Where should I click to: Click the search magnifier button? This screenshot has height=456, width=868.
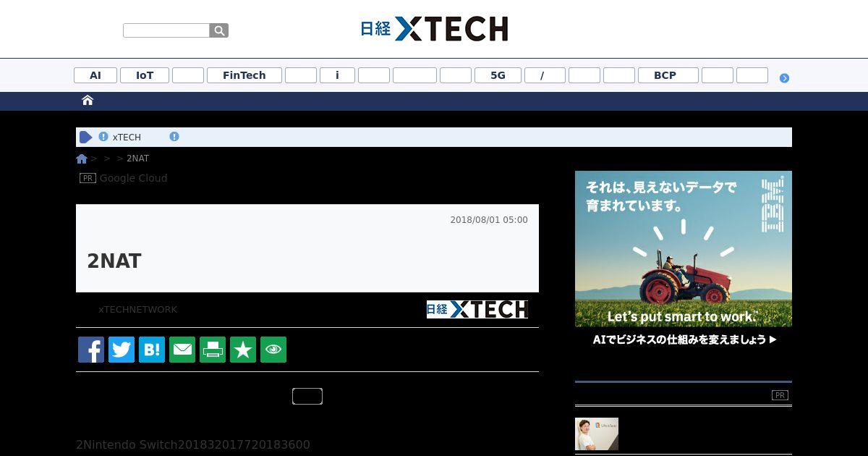pyautogui.click(x=219, y=30)
